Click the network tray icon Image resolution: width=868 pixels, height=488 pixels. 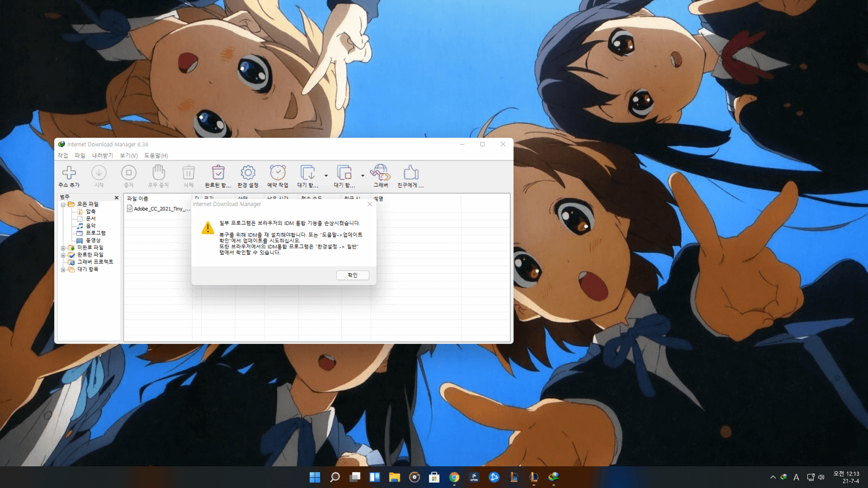point(810,477)
